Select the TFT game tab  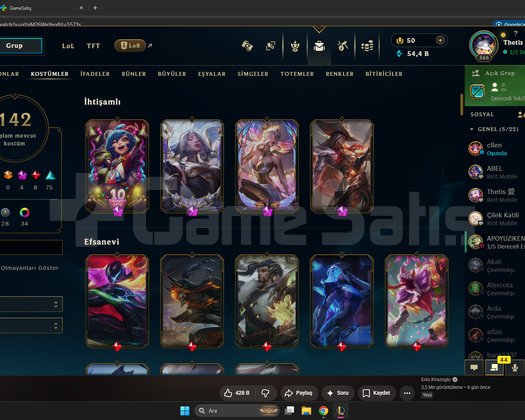pyautogui.click(x=93, y=46)
